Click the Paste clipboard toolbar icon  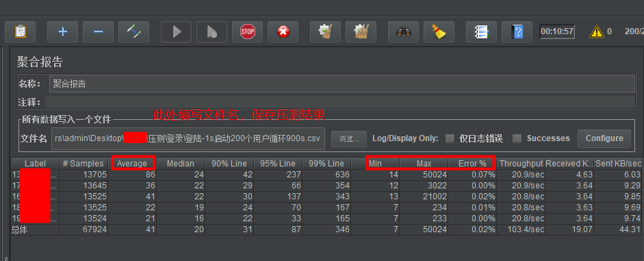click(20, 32)
